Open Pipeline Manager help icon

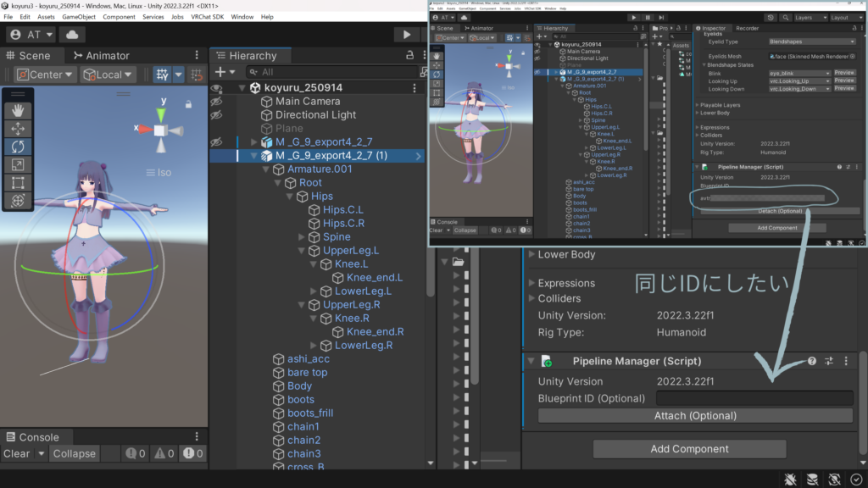(x=812, y=361)
